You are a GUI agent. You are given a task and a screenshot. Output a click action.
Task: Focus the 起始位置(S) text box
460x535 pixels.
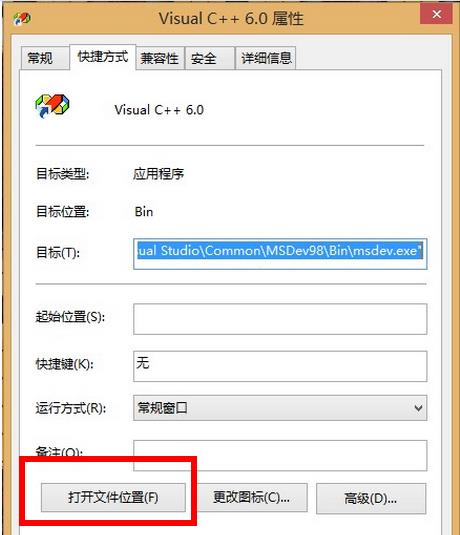[280, 319]
